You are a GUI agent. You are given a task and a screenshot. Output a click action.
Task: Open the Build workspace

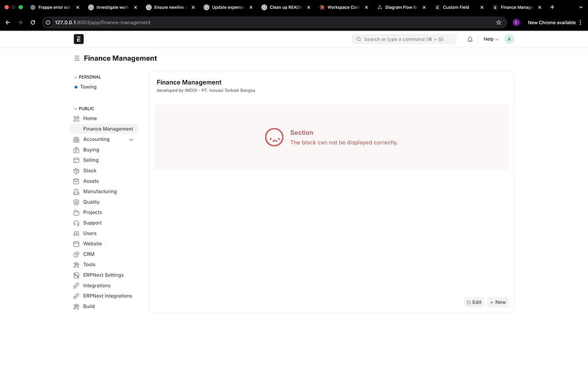(89, 306)
